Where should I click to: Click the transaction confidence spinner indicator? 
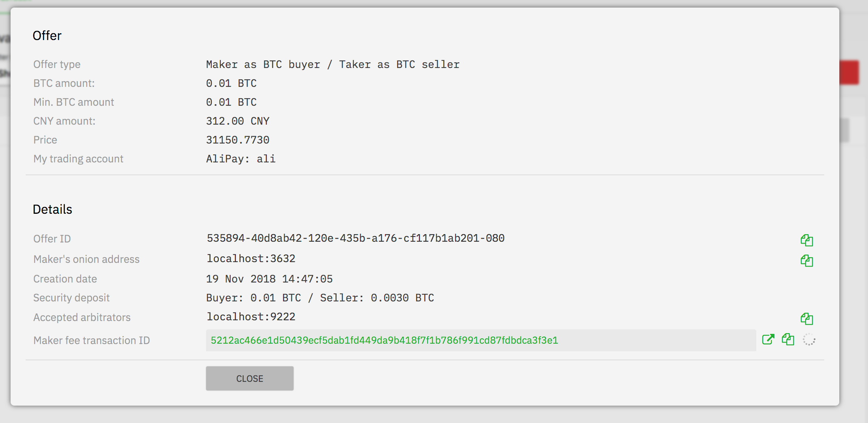point(809,340)
